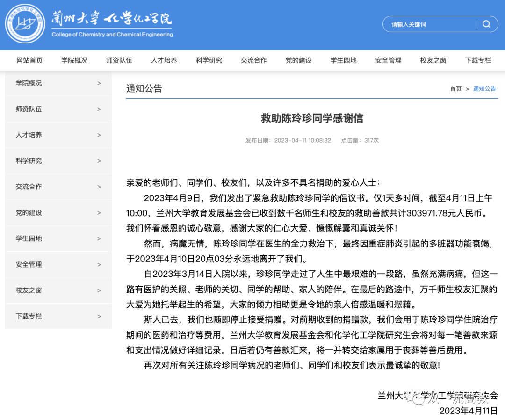Select 科学研究 in the sidebar
The width and height of the screenshot is (505, 420).
(58, 161)
